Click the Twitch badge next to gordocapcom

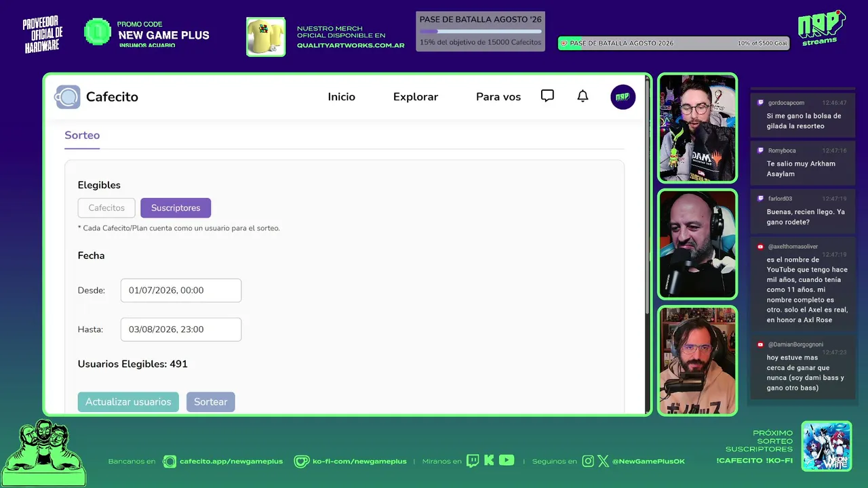[x=760, y=103]
